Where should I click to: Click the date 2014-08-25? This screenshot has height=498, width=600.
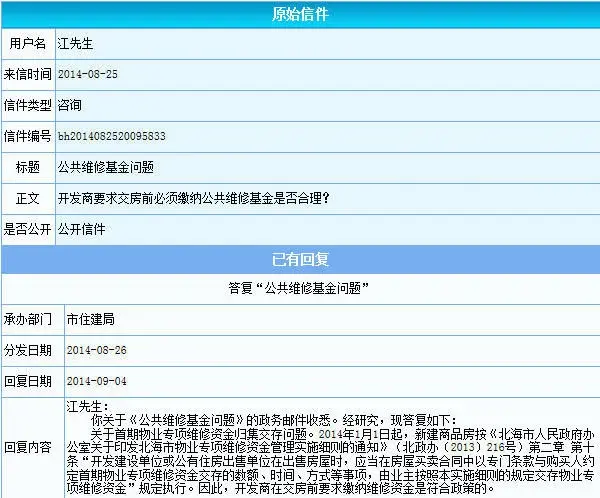pyautogui.click(x=88, y=74)
